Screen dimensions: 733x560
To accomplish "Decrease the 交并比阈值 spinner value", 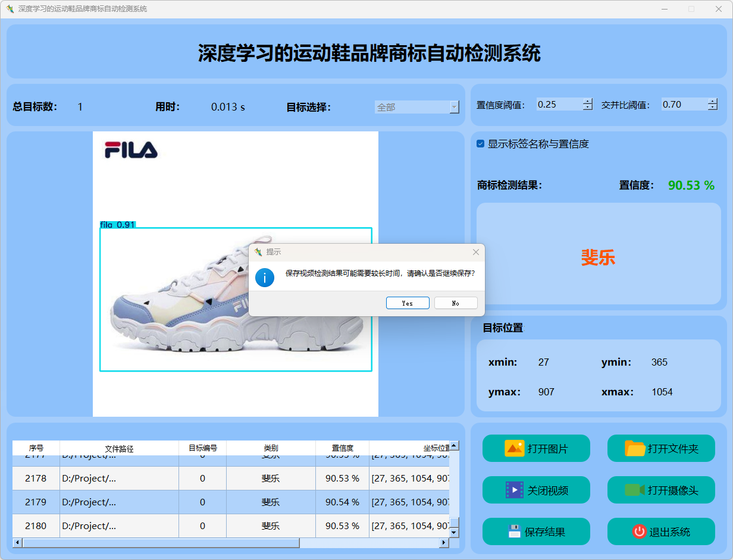I will coord(713,108).
